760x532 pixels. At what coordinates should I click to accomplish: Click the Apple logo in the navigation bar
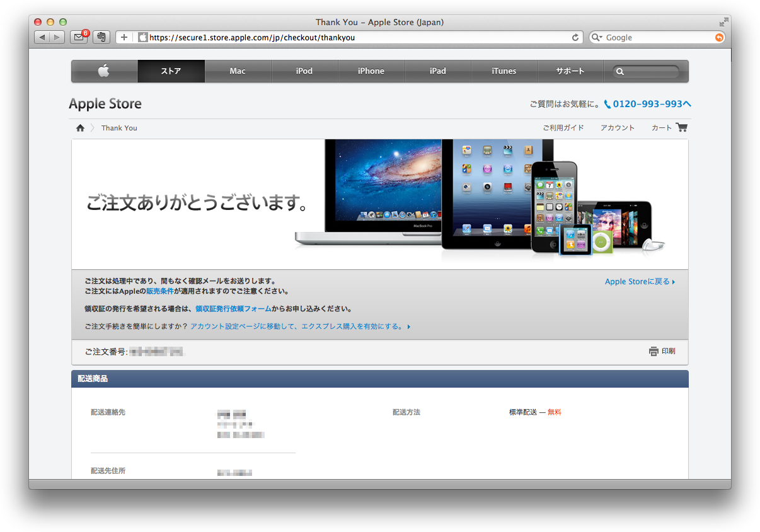click(104, 71)
